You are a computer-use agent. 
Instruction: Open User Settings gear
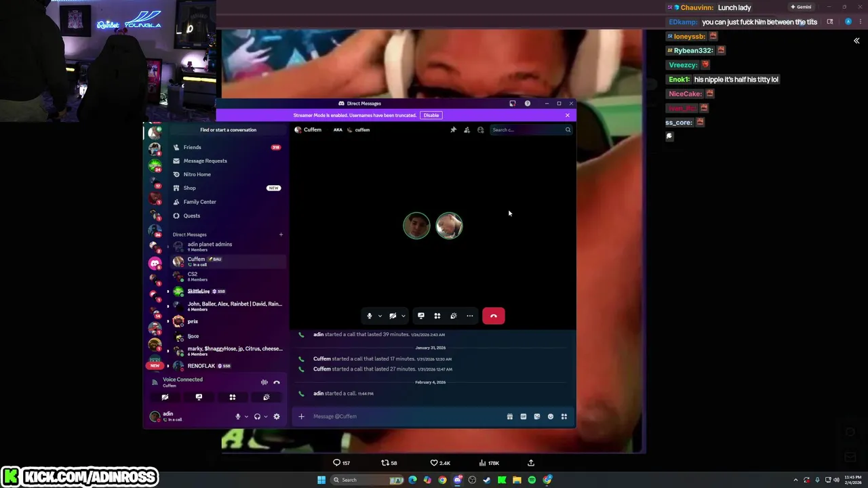(x=277, y=417)
